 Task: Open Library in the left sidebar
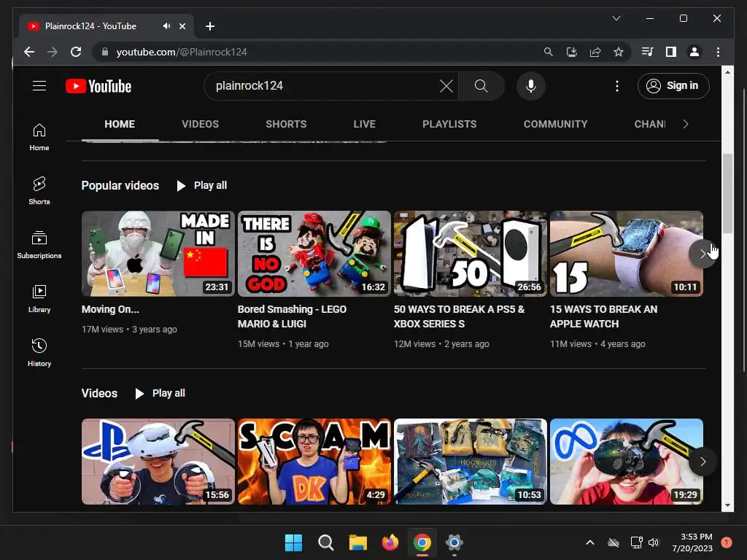[x=39, y=298]
